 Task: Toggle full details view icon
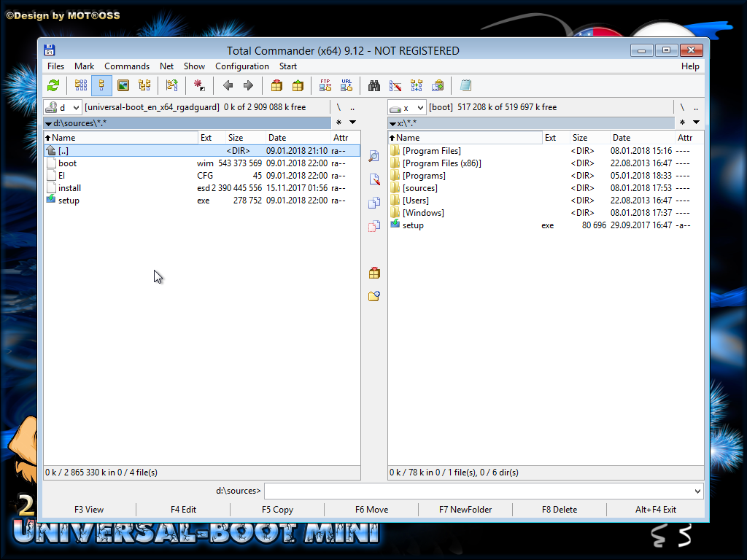[101, 86]
